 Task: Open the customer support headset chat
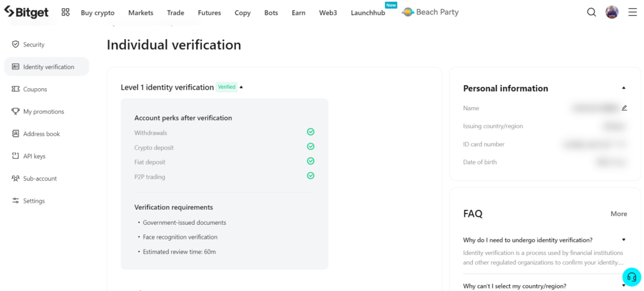[631, 277]
